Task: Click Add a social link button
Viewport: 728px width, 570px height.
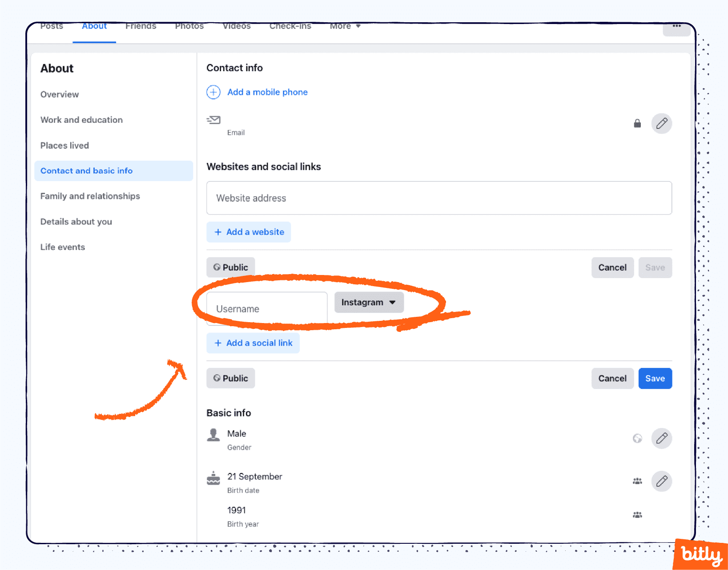Action: pyautogui.click(x=253, y=343)
